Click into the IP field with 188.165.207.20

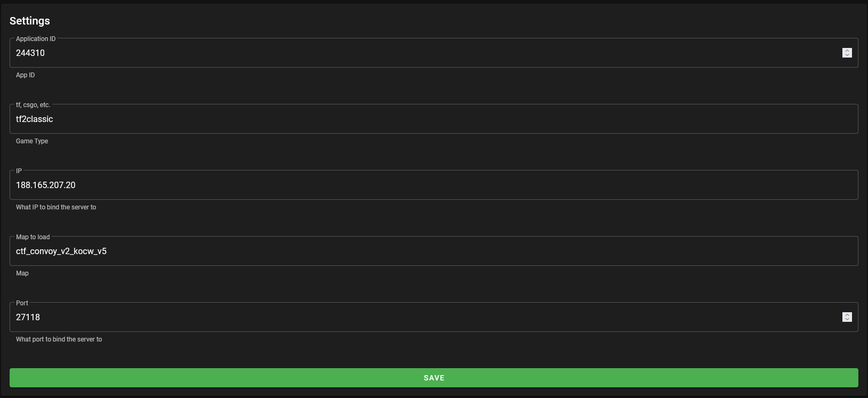[x=434, y=185]
